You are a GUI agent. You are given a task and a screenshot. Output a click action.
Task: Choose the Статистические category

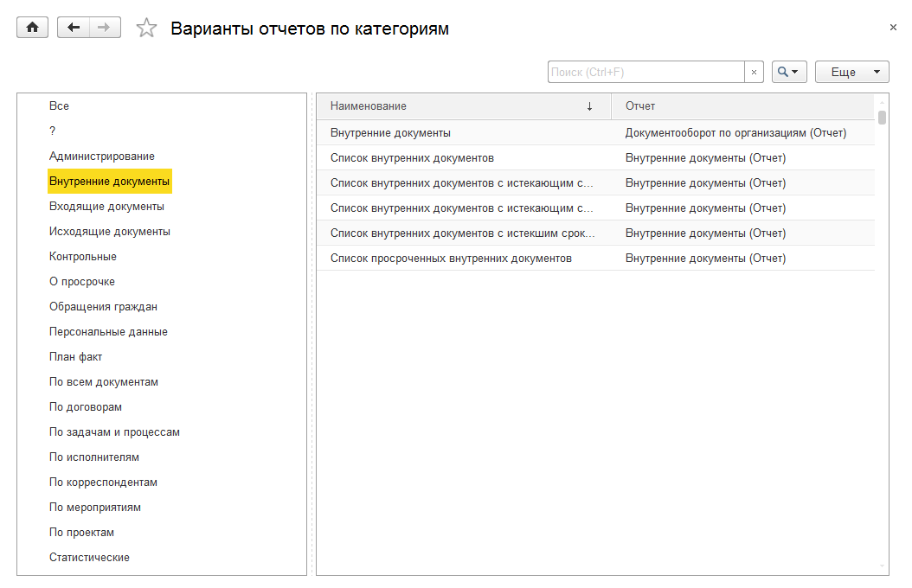click(x=89, y=558)
